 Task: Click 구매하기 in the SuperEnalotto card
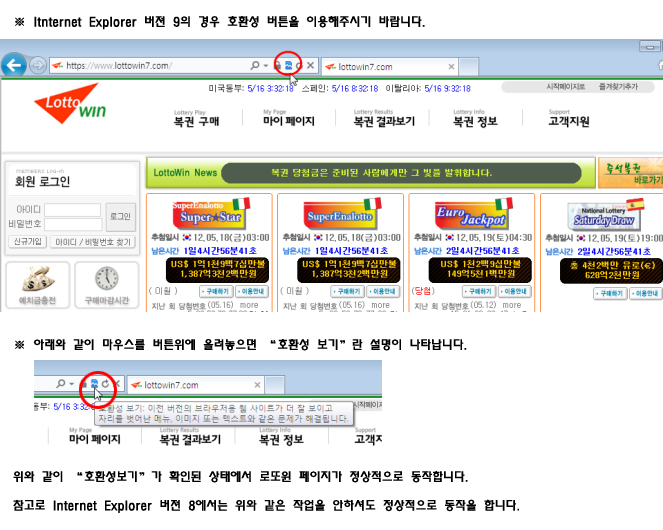(348, 291)
